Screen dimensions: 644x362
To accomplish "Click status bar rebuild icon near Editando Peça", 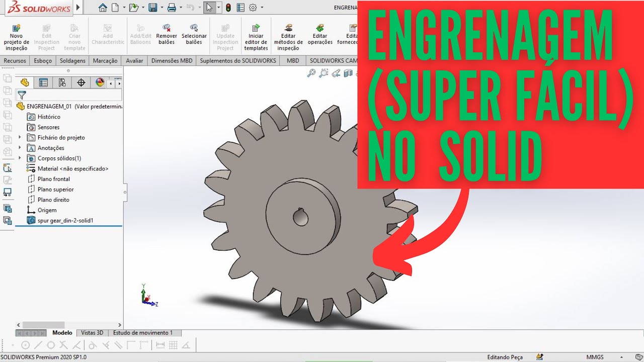I will point(539,357).
